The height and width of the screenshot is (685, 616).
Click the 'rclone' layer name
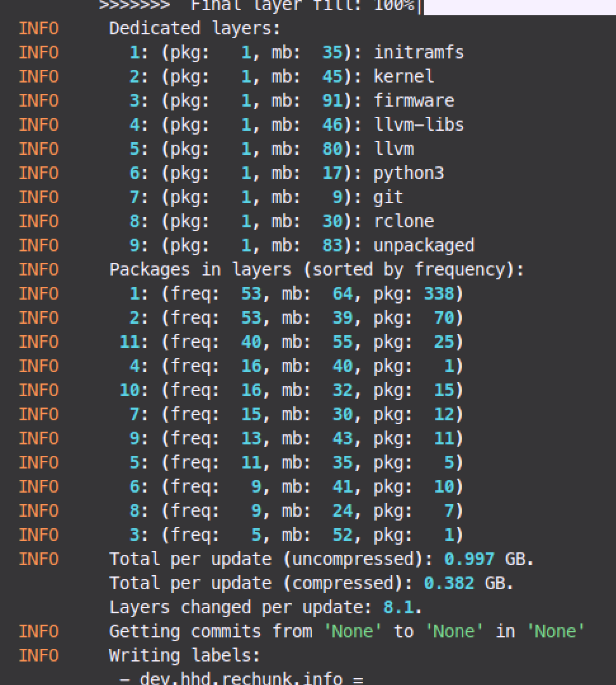coord(403,221)
